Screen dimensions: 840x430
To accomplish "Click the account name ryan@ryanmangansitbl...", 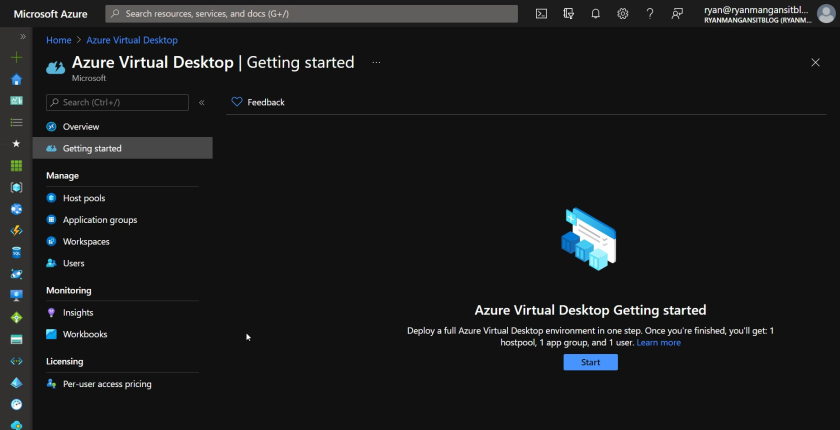I will [x=756, y=9].
